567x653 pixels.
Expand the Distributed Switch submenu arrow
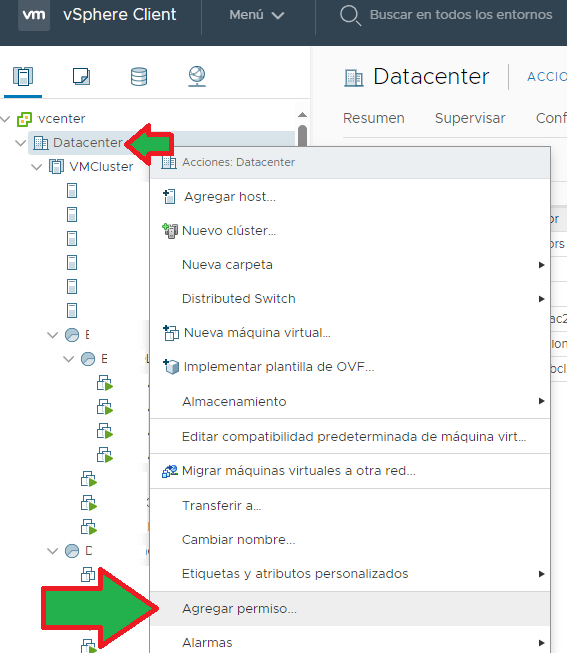click(x=541, y=299)
